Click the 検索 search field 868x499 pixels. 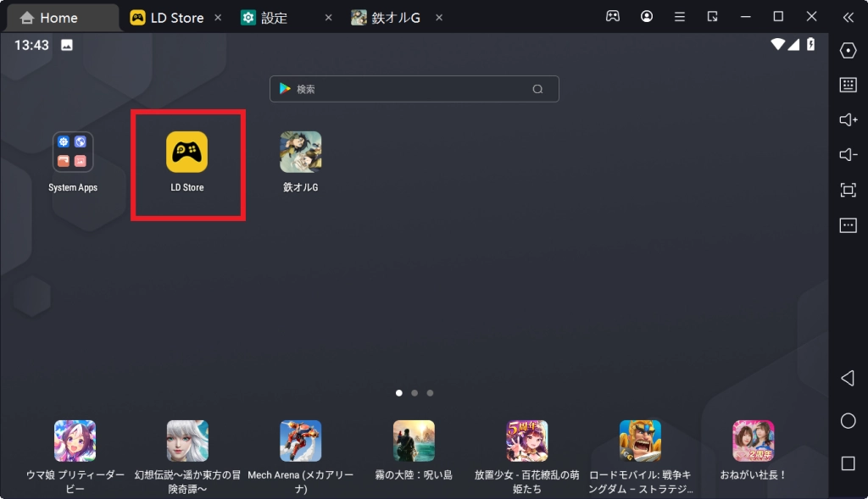tap(414, 89)
